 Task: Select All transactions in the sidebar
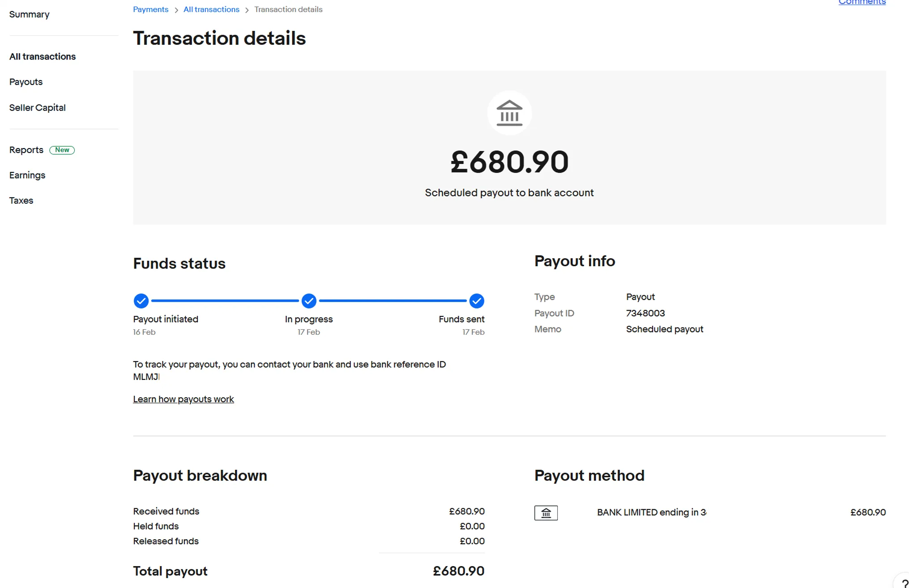click(x=43, y=56)
